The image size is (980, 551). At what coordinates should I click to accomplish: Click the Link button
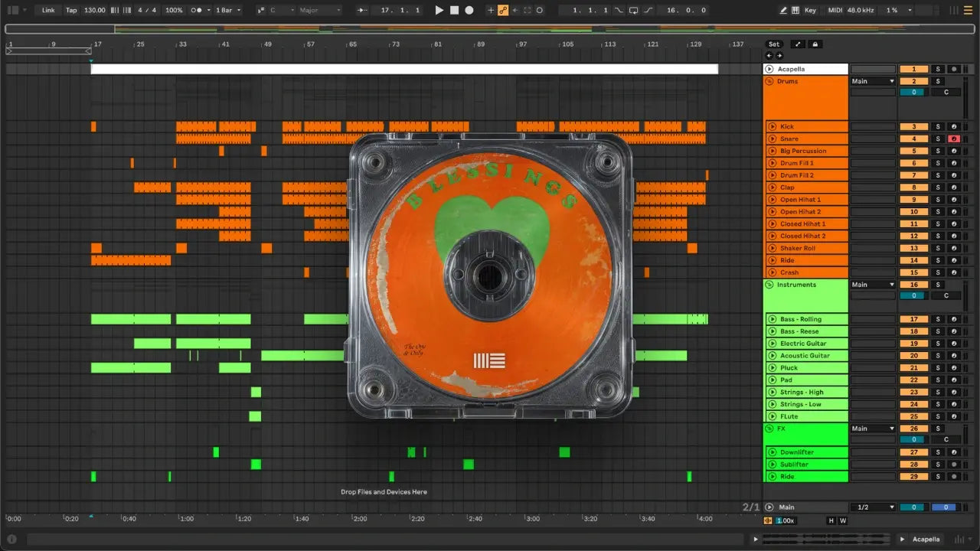pyautogui.click(x=48, y=10)
